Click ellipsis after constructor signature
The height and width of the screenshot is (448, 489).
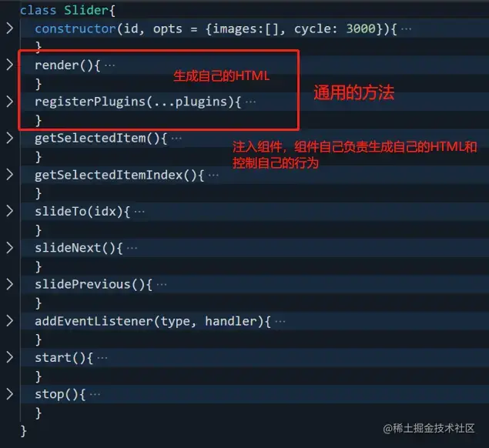406,29
